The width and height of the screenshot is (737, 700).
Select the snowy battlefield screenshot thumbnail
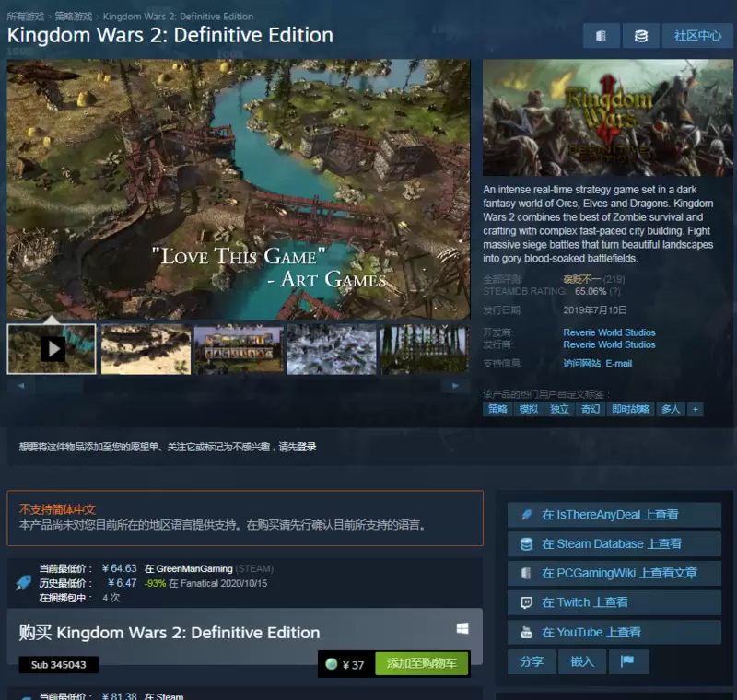pos(332,349)
